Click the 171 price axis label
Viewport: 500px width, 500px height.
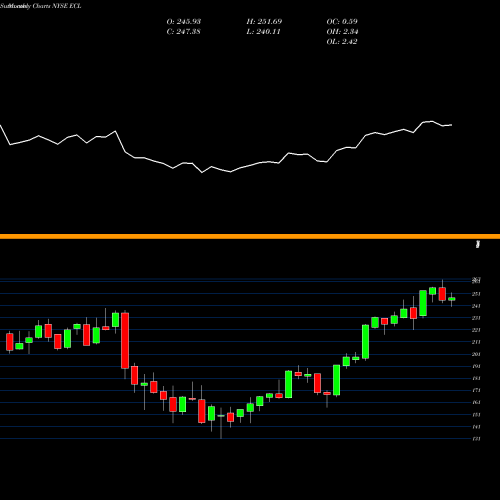[x=476, y=390]
